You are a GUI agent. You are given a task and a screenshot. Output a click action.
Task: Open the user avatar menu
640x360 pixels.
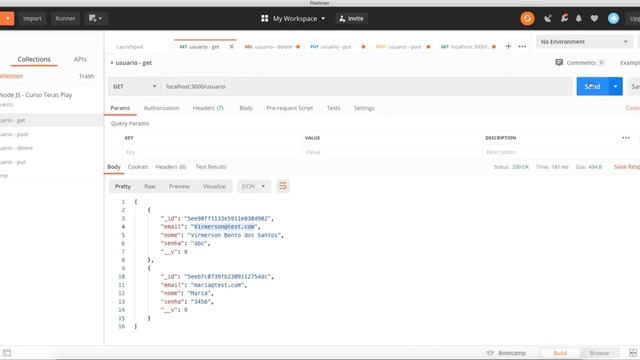tap(613, 18)
